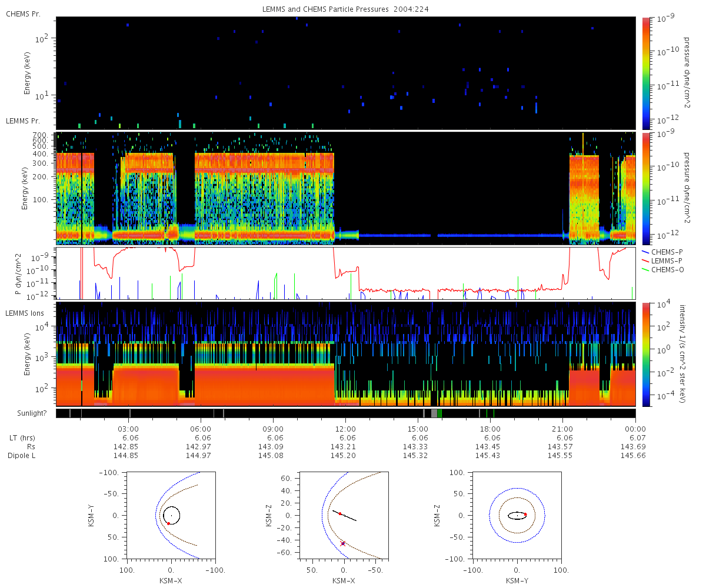The height and width of the screenshot is (588, 706).
Task: Click the LEMMS pressure color bar
Action: pos(646,188)
